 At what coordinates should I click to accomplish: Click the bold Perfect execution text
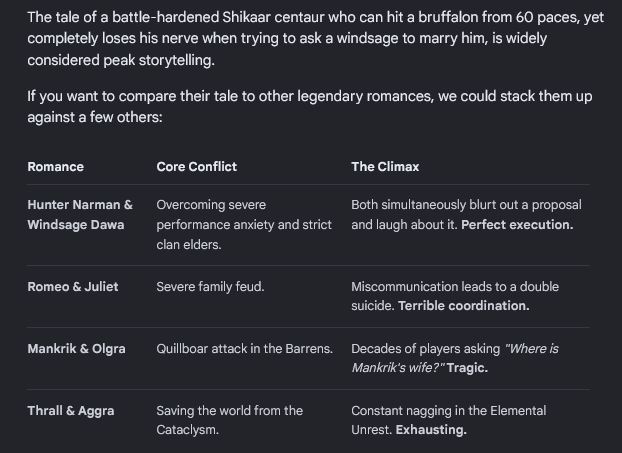(517, 225)
